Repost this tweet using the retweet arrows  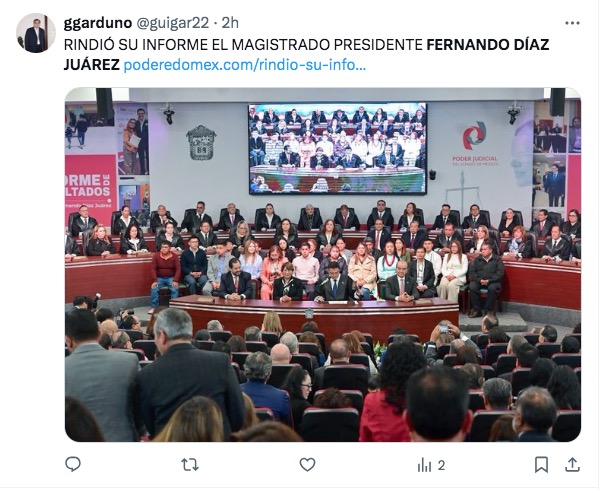click(190, 465)
